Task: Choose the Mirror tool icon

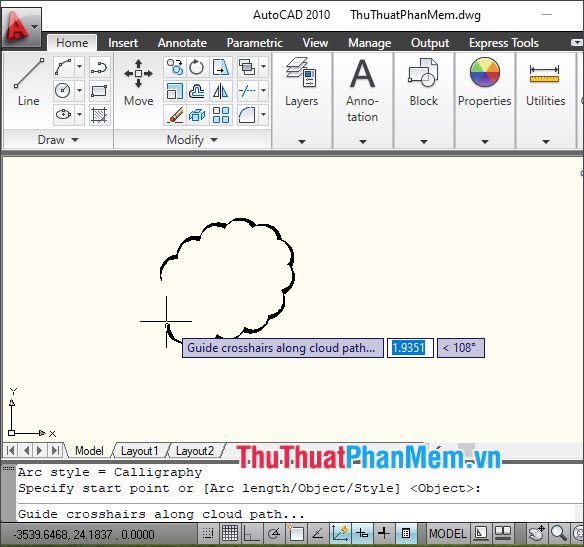Action: coord(220,91)
